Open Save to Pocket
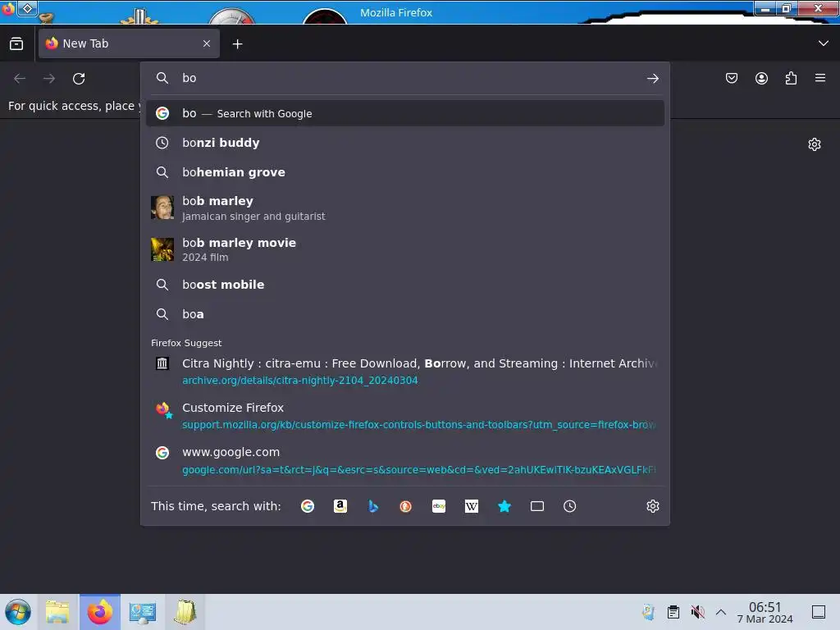840x630 pixels. pos(731,78)
